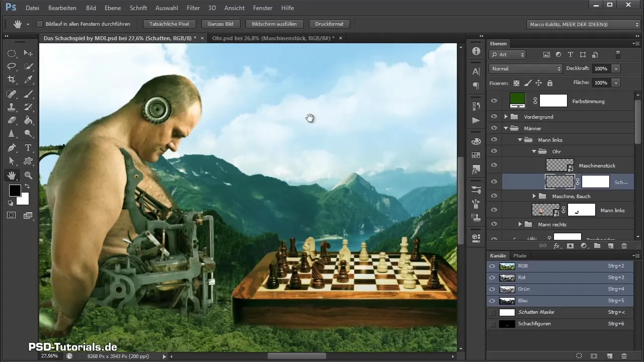Select the Custom Shape tool

click(28, 161)
